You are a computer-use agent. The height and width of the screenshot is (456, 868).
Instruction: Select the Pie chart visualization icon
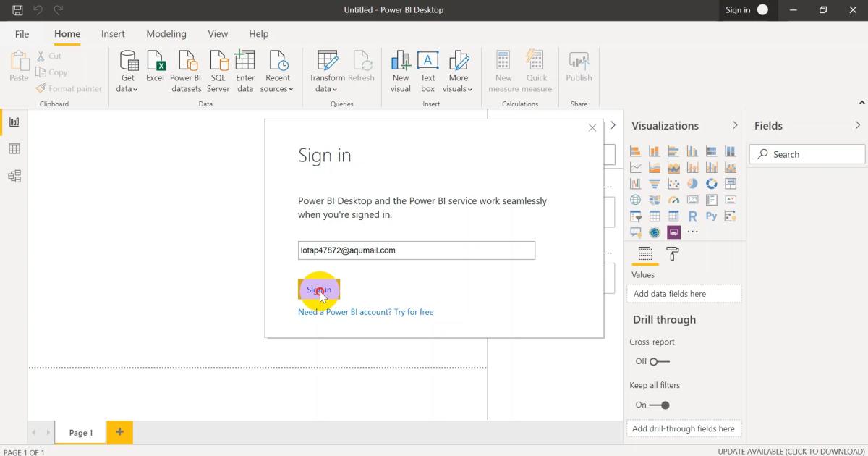click(x=692, y=183)
